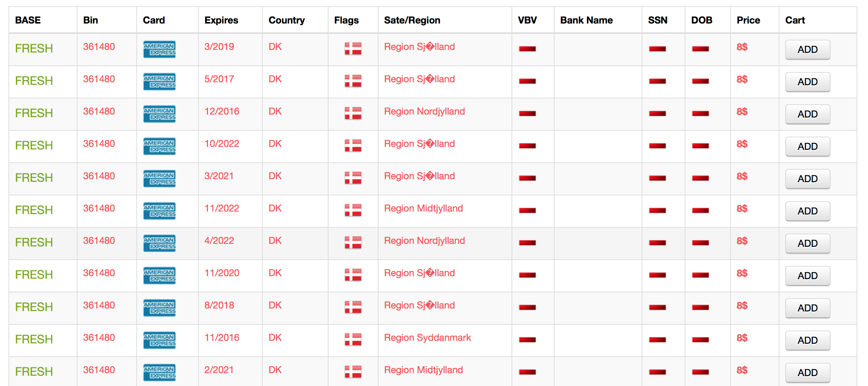Click Region Nordjylland in the 12/2016 row
This screenshot has height=386, width=868.
[x=424, y=111]
